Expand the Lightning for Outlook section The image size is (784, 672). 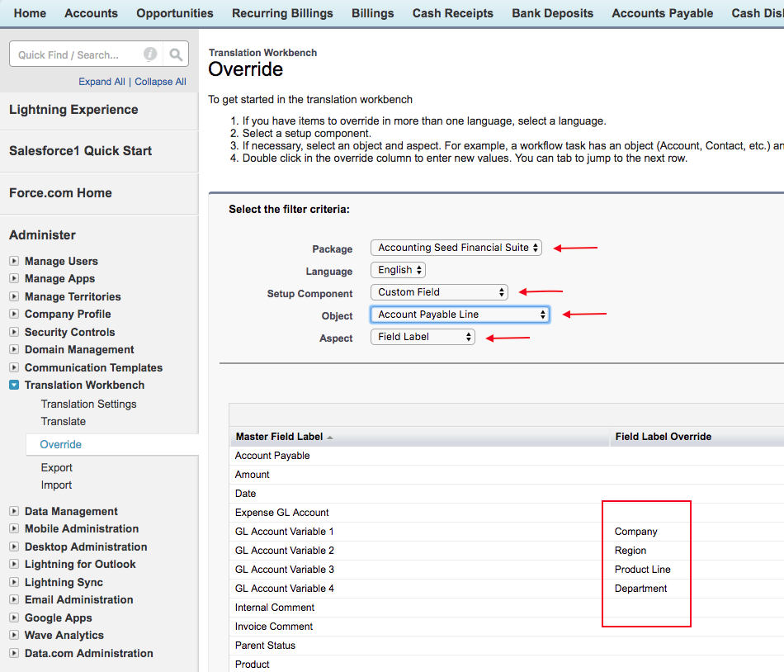14,564
